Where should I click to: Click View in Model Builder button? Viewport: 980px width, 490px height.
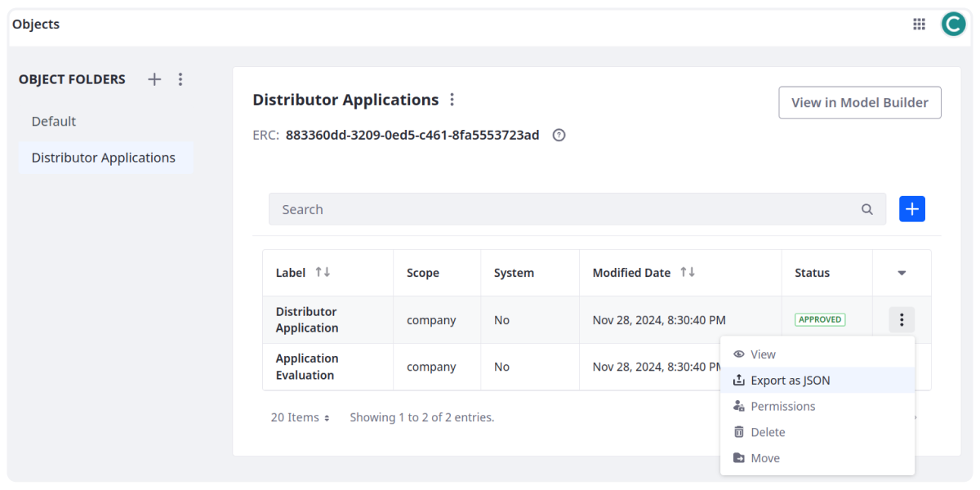tap(859, 103)
